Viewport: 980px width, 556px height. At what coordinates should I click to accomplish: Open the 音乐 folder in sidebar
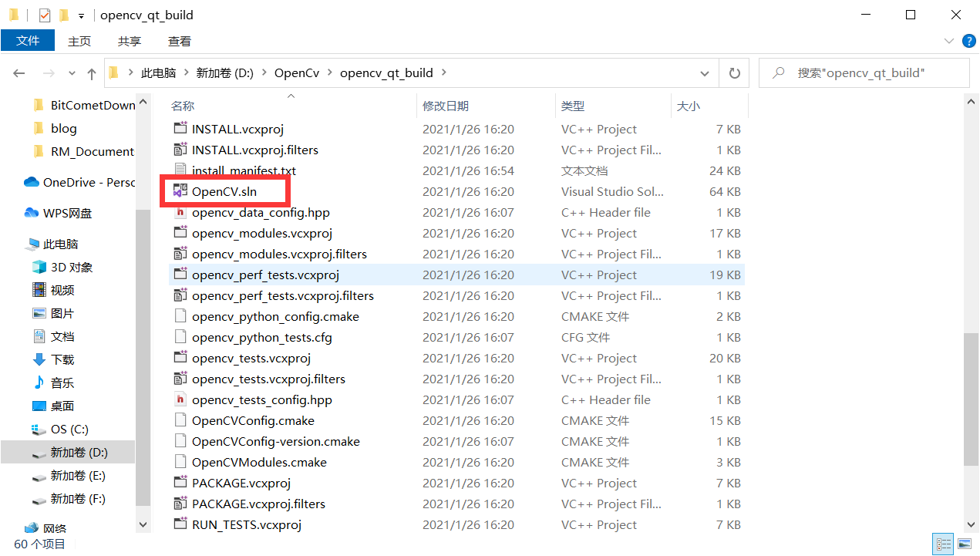coord(53,382)
